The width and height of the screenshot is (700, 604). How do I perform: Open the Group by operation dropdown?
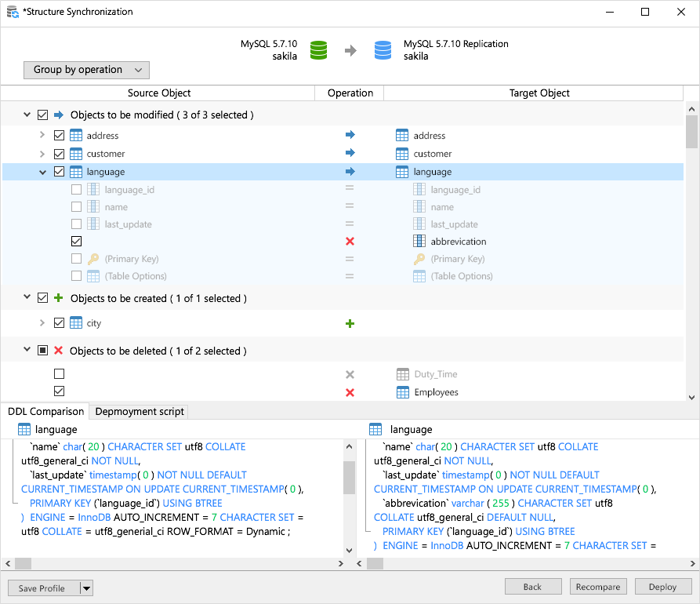coord(86,70)
